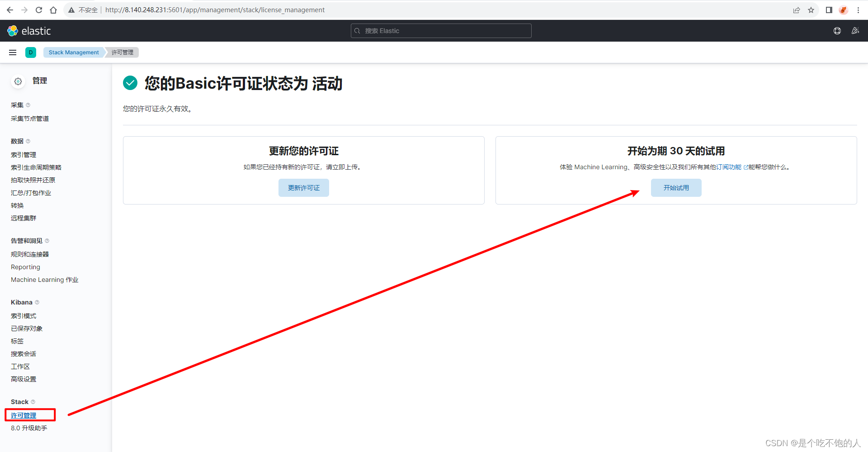Open 汇总/打包作业 in sidebar
868x452 pixels.
[x=31, y=193]
